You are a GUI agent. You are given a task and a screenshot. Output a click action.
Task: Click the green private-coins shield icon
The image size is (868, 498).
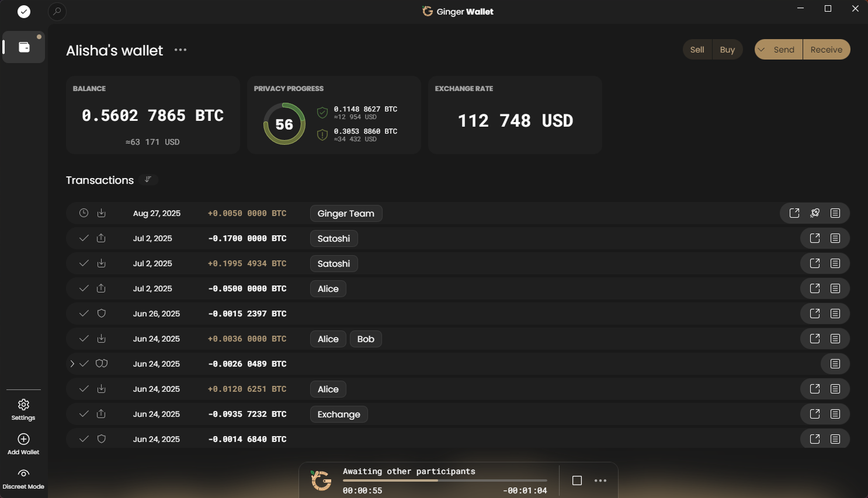coord(322,113)
